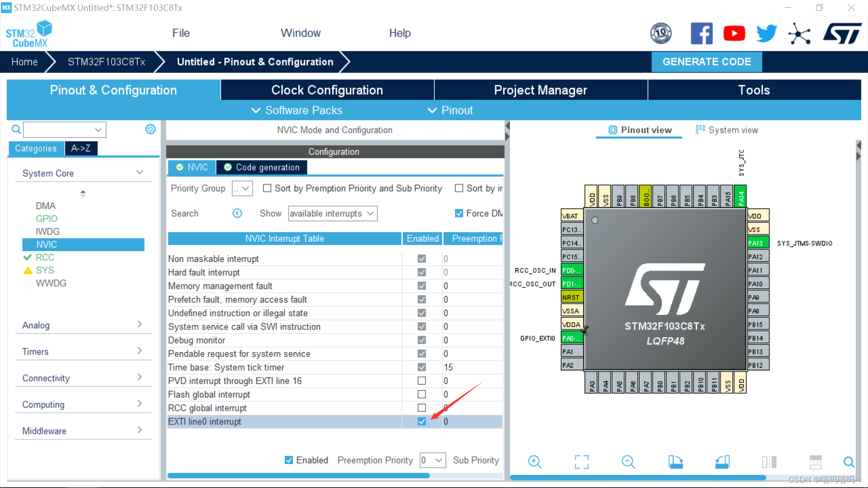The height and width of the screenshot is (488, 868).
Task: Enable PVD interrupt through EXTI line 16
Action: point(422,380)
